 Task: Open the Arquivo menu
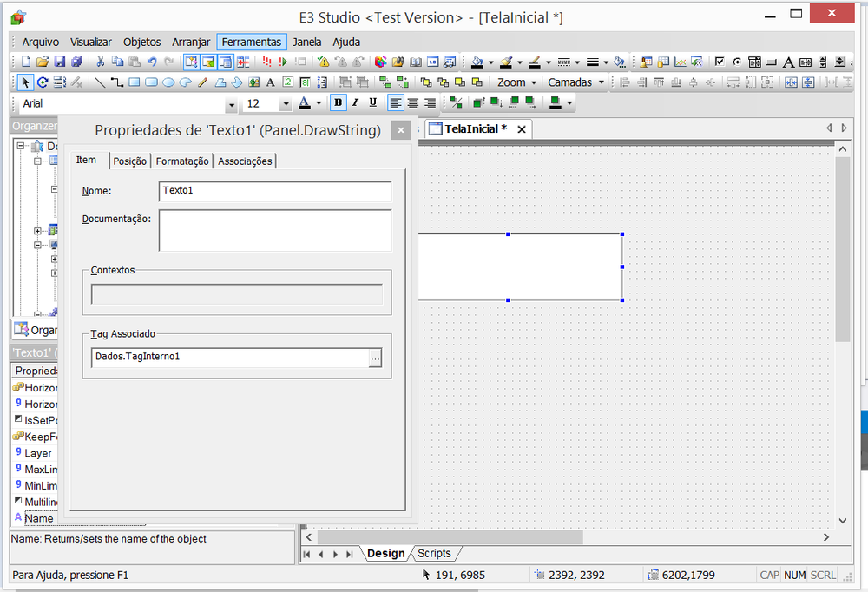click(41, 42)
